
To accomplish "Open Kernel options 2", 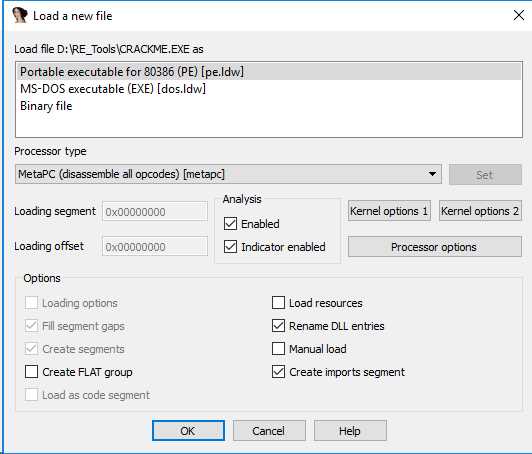I will coord(480,211).
